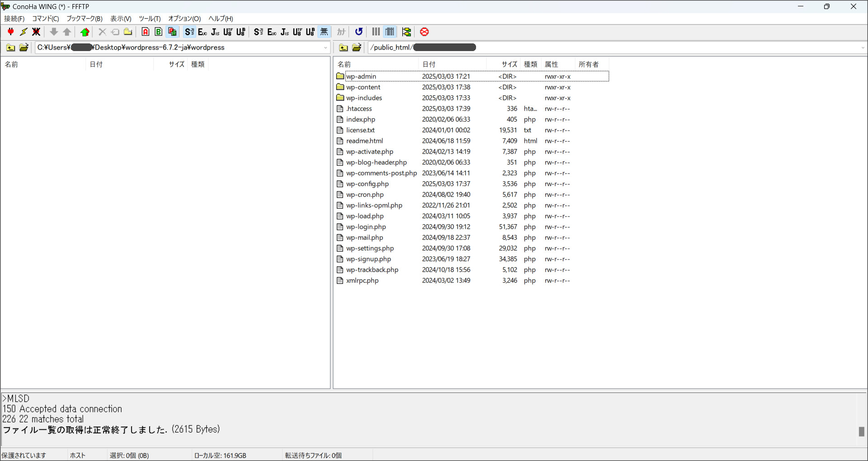Click the Create Folder toolbar icon
This screenshot has height=461, width=868.
point(128,32)
